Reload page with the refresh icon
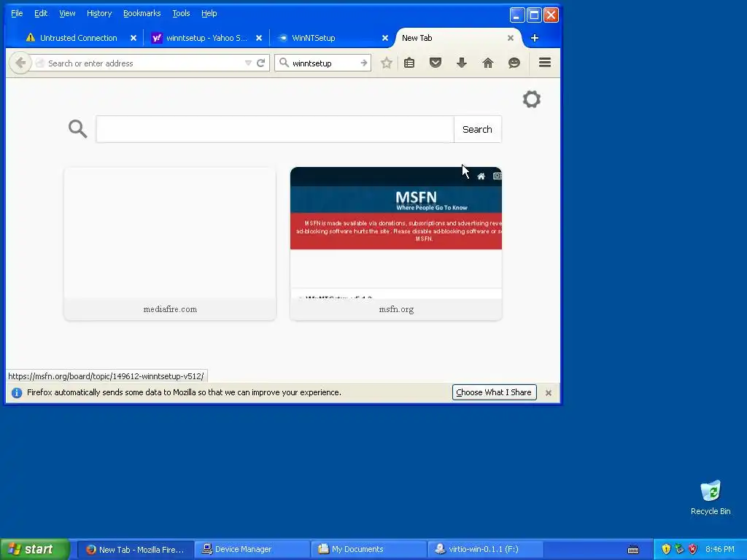Image resolution: width=747 pixels, height=560 pixels. [260, 63]
